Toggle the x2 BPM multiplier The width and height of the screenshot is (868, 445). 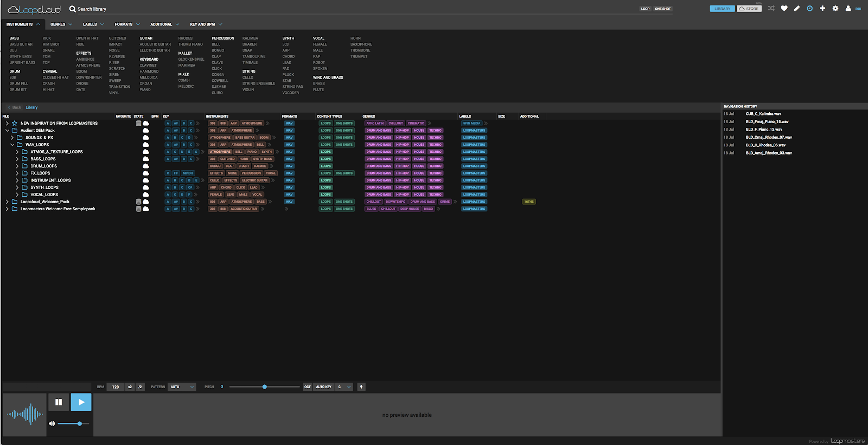[x=130, y=387]
